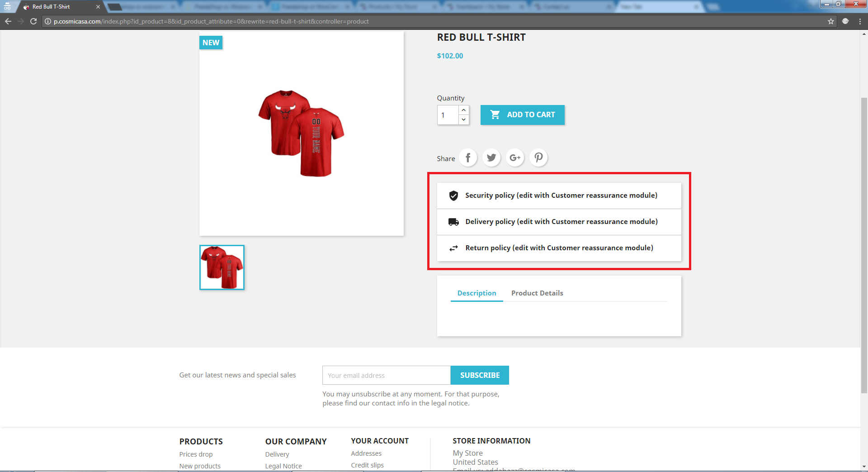Share product on Google Plus

coord(515,158)
